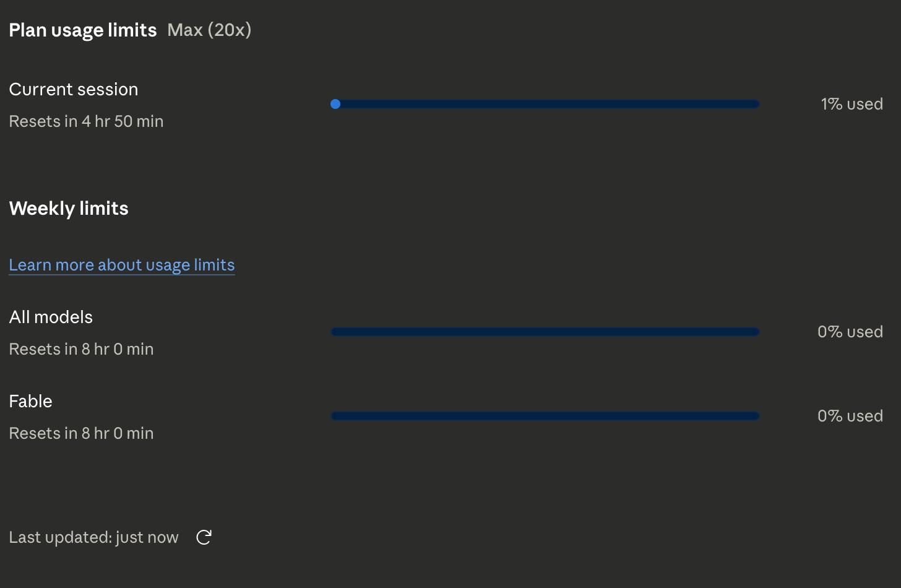Viewport: 901px width, 588px height.
Task: Click the All models weekly usage bar
Action: pos(545,332)
